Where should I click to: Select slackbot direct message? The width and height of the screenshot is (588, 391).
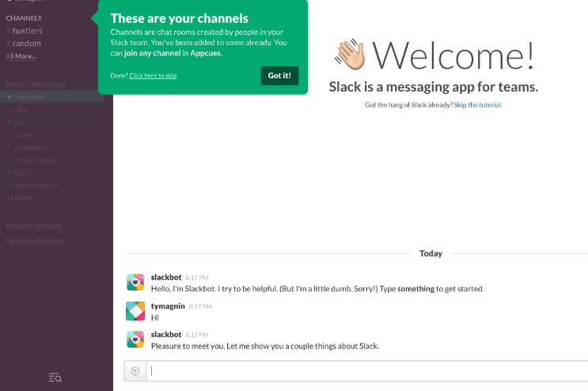pyautogui.click(x=52, y=97)
